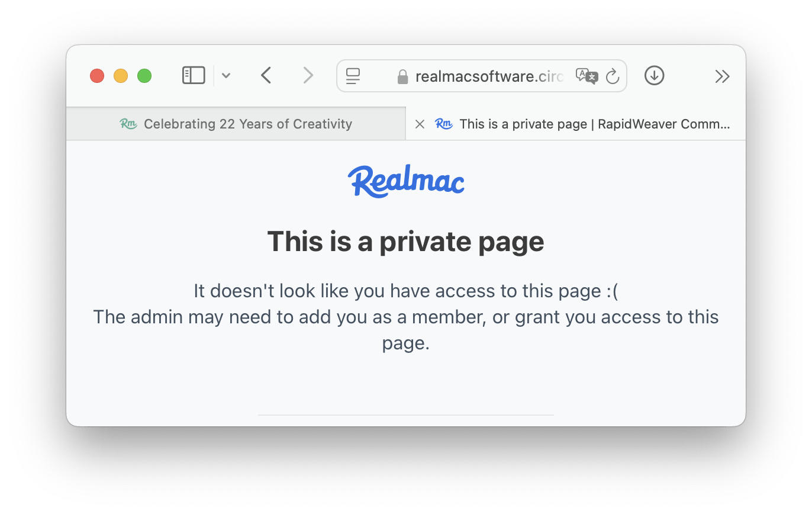Open the tab group picker chevron
This screenshot has width=812, height=514.
pyautogui.click(x=225, y=76)
